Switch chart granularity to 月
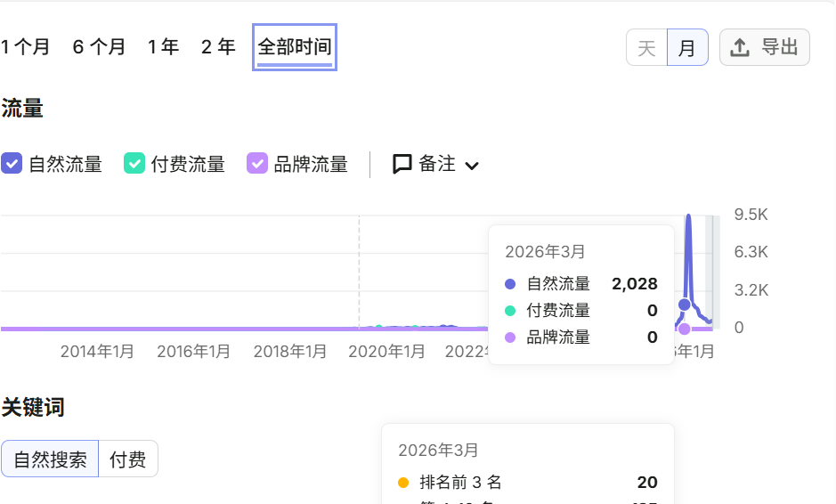 point(687,47)
